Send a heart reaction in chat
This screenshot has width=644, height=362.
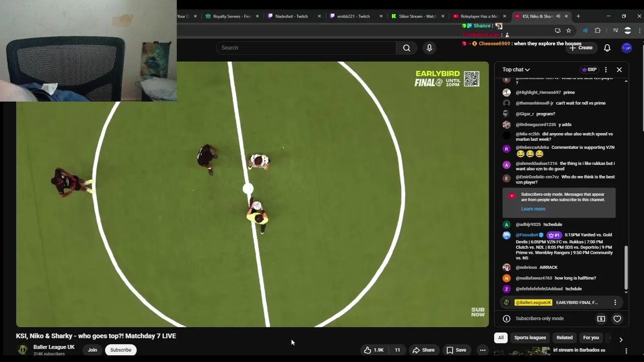click(617, 319)
